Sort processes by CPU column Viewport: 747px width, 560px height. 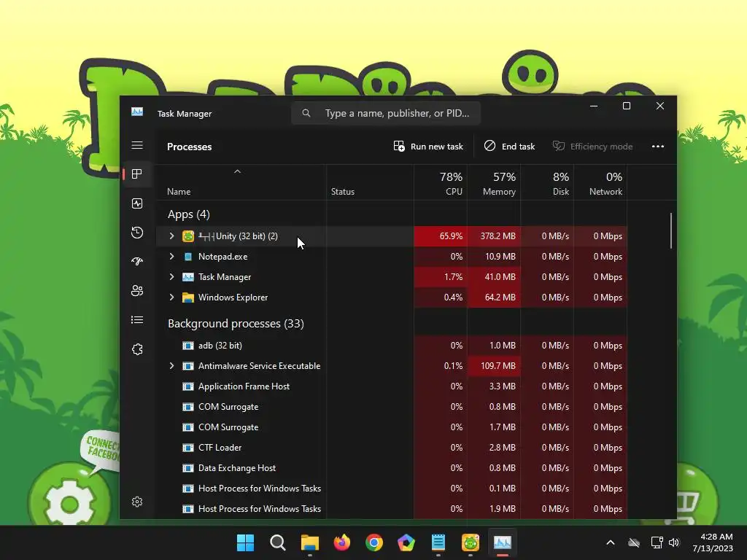click(441, 183)
